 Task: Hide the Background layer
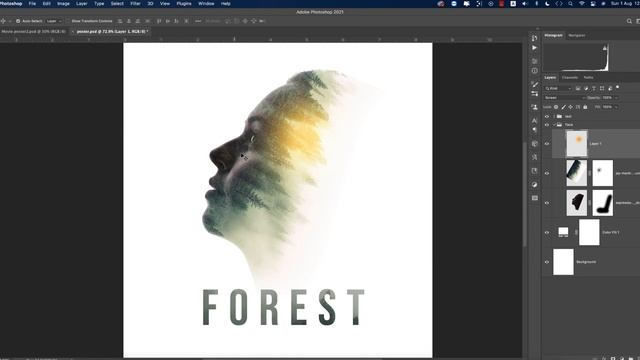[547, 262]
